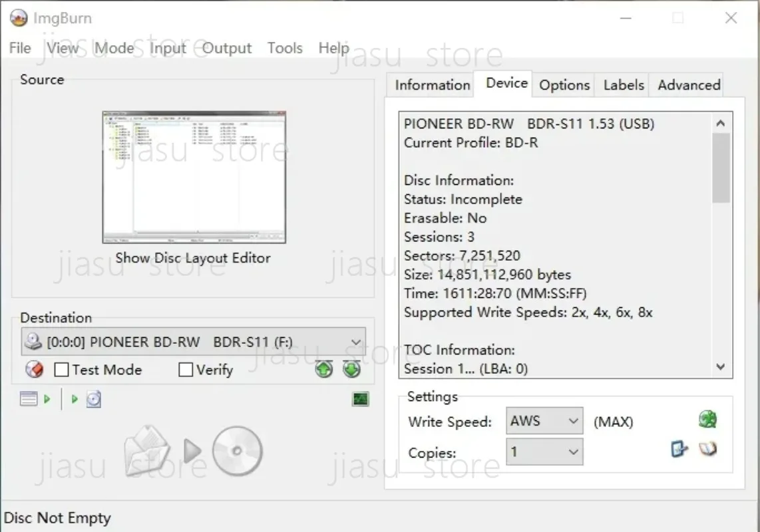
Task: Click the '(MAX)' text beside Write Speed
Action: 613,422
